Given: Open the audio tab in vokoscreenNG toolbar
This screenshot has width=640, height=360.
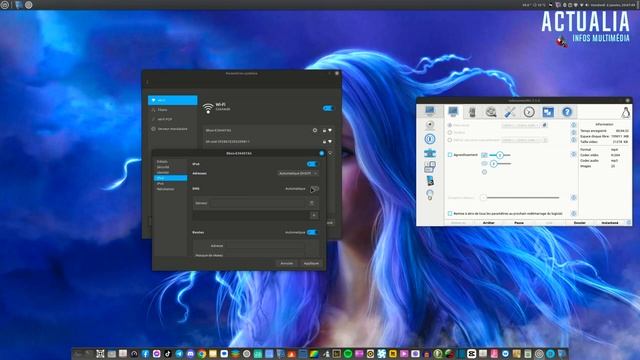Looking at the screenshot, I should 472,111.
